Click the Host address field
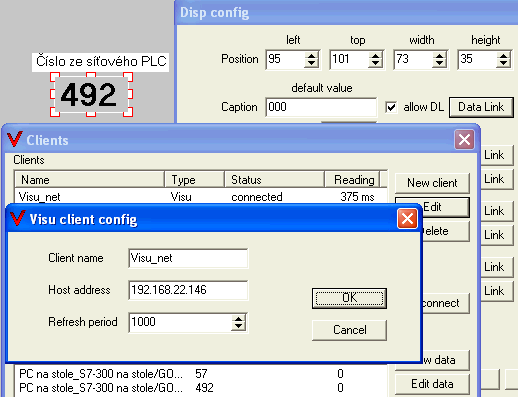 [x=188, y=290]
